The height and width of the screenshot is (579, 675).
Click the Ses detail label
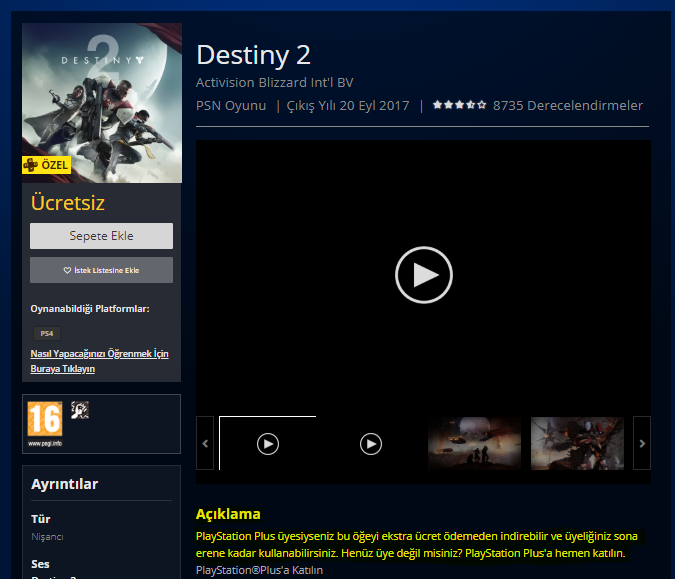[x=40, y=564]
